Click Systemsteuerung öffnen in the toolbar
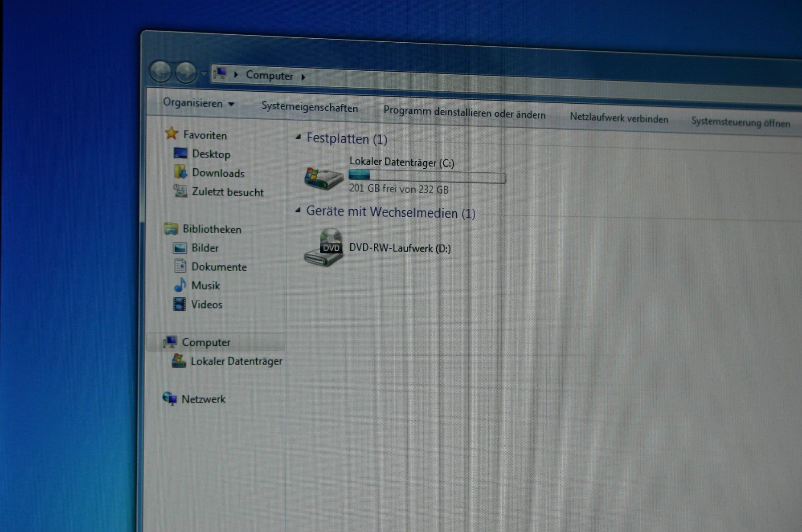The height and width of the screenshot is (532, 802). 741,122
